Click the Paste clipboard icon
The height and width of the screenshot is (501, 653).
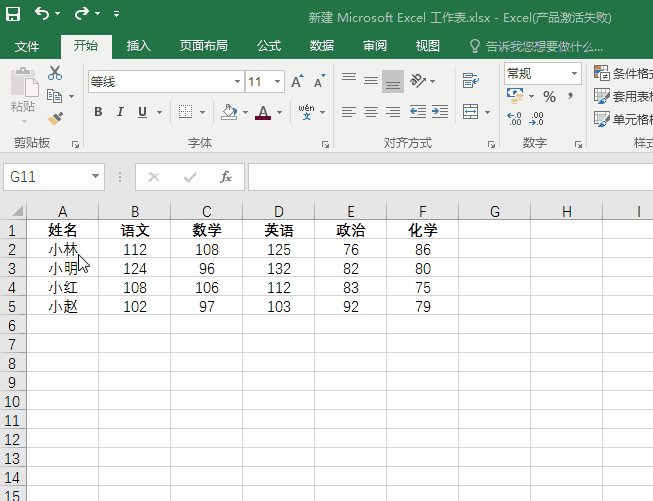pyautogui.click(x=23, y=82)
